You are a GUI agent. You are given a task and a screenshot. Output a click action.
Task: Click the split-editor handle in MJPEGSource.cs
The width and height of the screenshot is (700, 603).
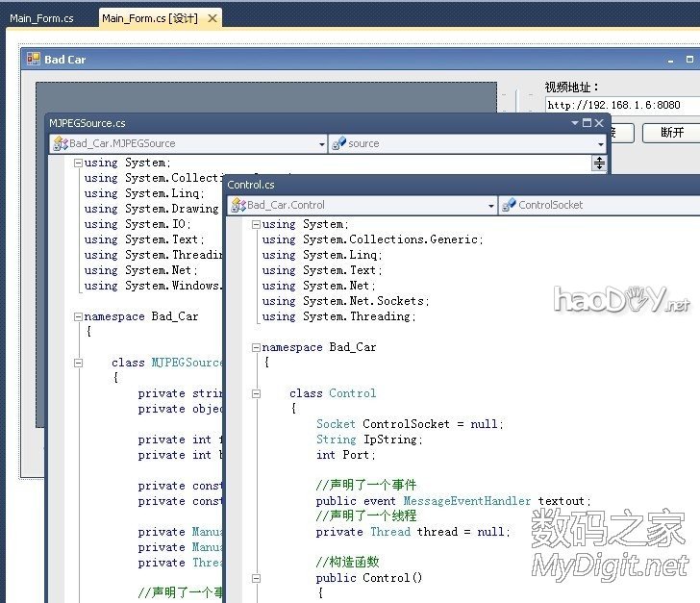(599, 163)
